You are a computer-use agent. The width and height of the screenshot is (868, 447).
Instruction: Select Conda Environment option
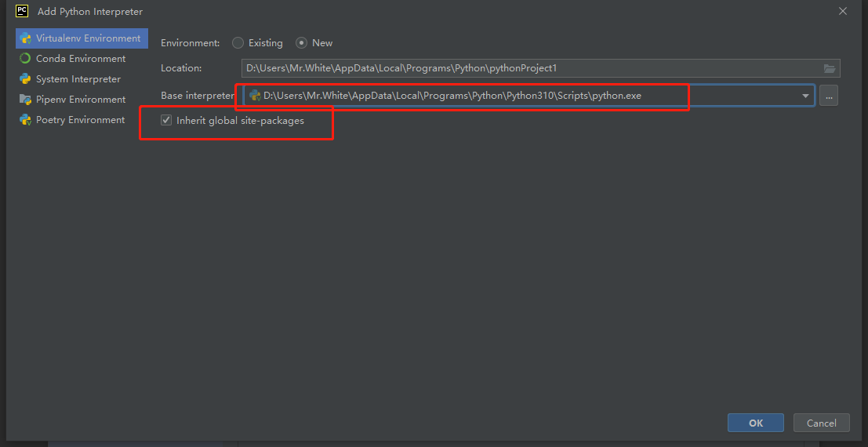(x=82, y=59)
